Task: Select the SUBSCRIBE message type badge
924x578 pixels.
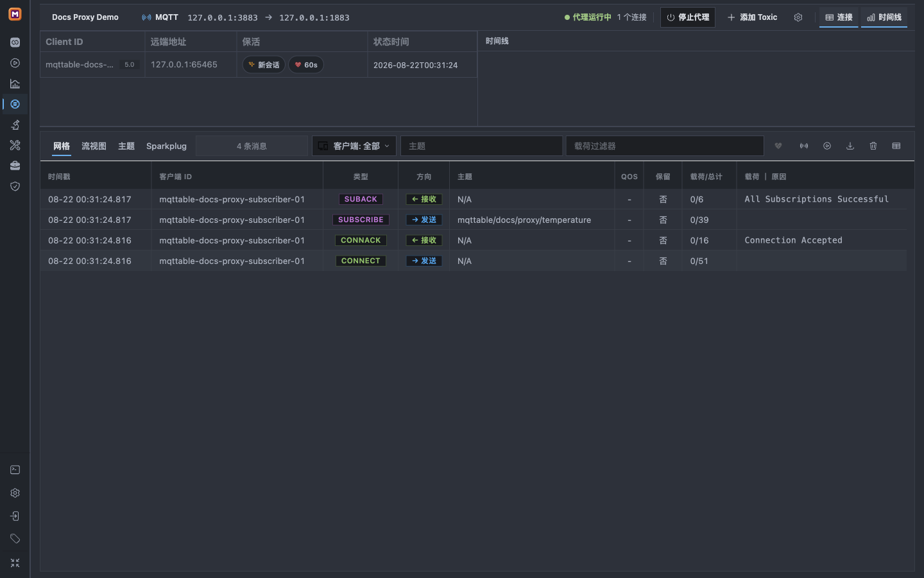Action: pyautogui.click(x=361, y=220)
